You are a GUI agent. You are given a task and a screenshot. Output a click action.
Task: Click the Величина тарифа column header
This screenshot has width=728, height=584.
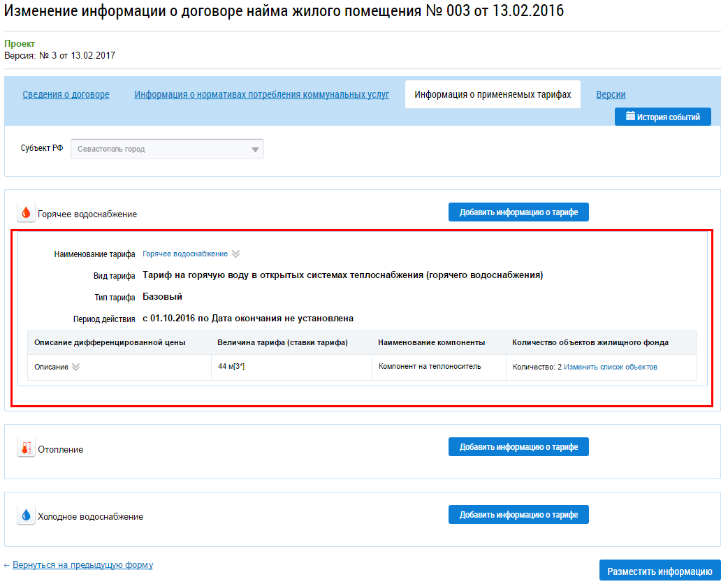click(282, 343)
